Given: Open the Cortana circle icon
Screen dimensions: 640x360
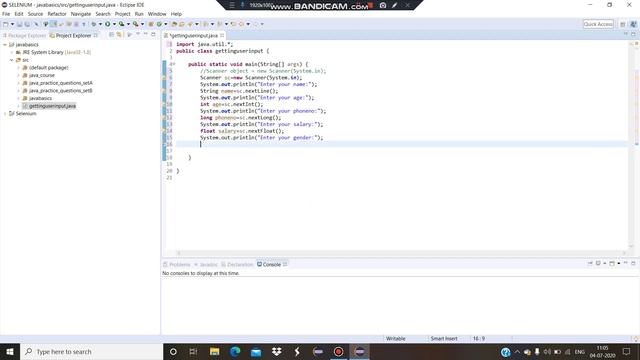Looking at the screenshot, I should (x=173, y=351).
